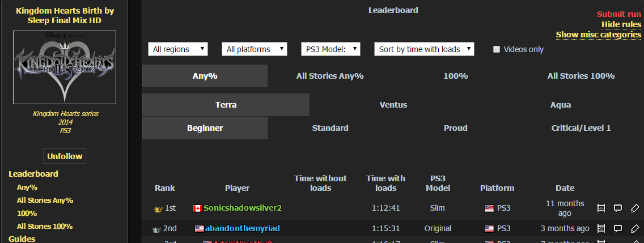Open comment icon on abandonthemyriad's run
This screenshot has height=243, width=644.
click(x=618, y=228)
